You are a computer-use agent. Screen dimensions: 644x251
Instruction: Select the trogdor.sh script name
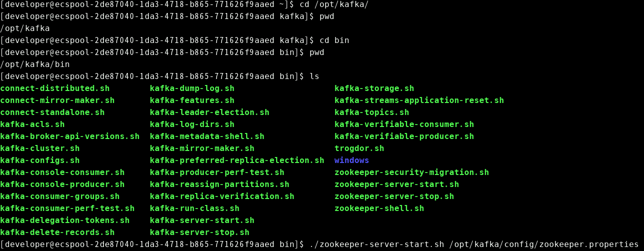coord(359,148)
